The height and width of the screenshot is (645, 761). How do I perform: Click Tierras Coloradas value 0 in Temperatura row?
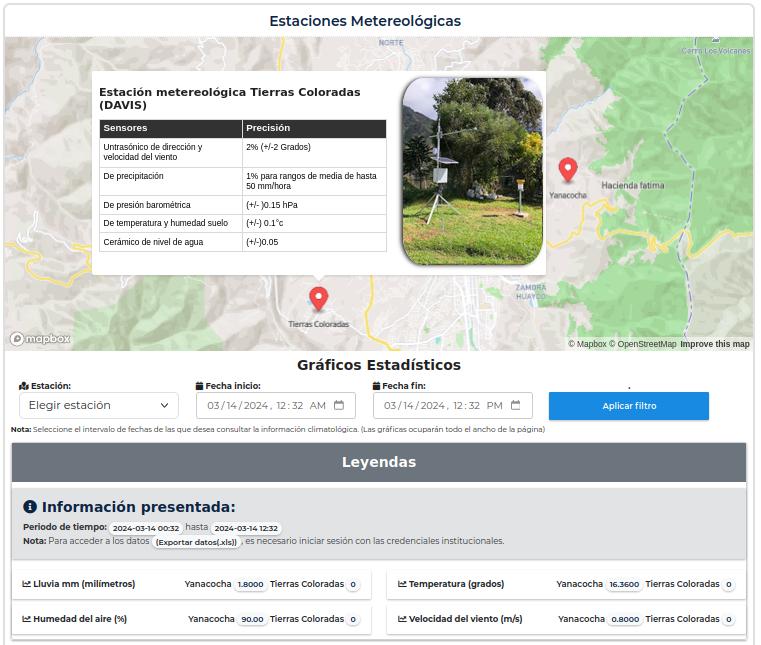click(728, 584)
